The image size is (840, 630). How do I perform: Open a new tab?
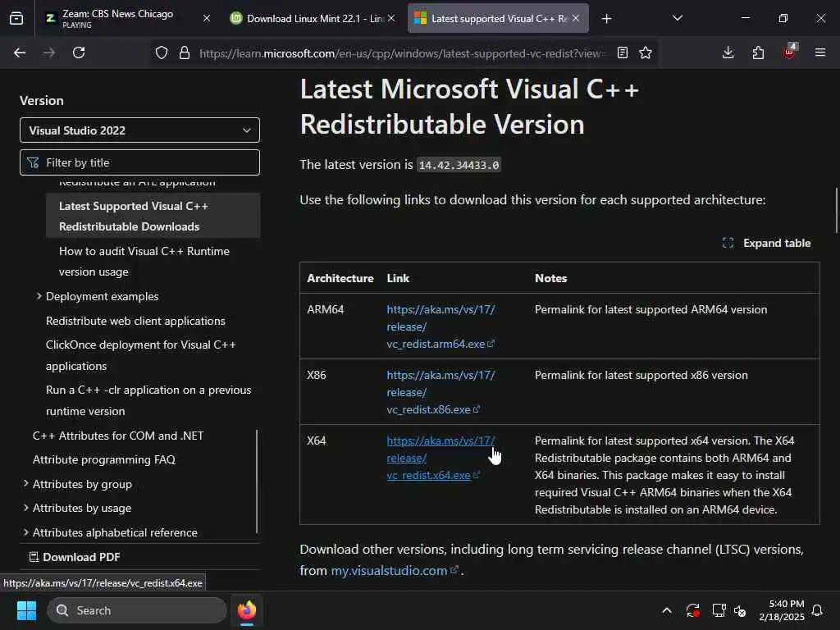(x=606, y=19)
